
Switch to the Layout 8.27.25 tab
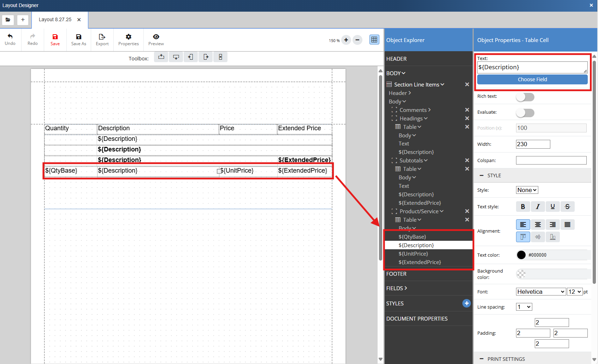coord(55,20)
